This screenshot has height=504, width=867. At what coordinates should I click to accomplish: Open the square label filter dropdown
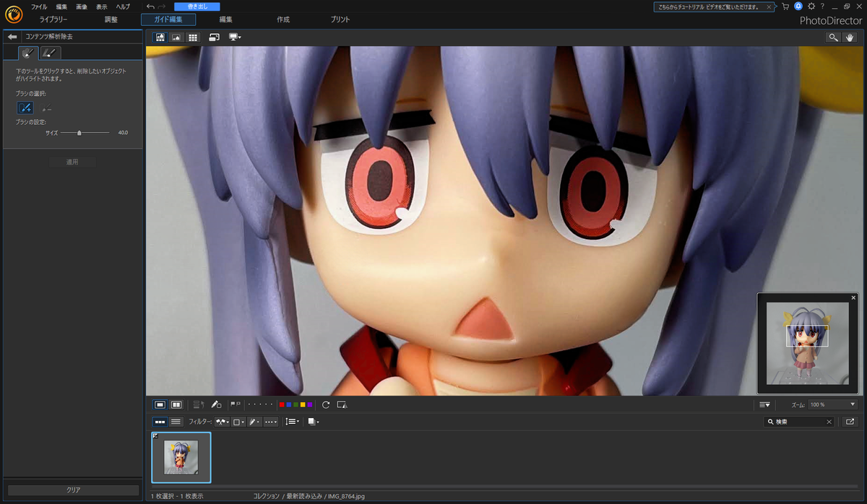[x=238, y=421]
